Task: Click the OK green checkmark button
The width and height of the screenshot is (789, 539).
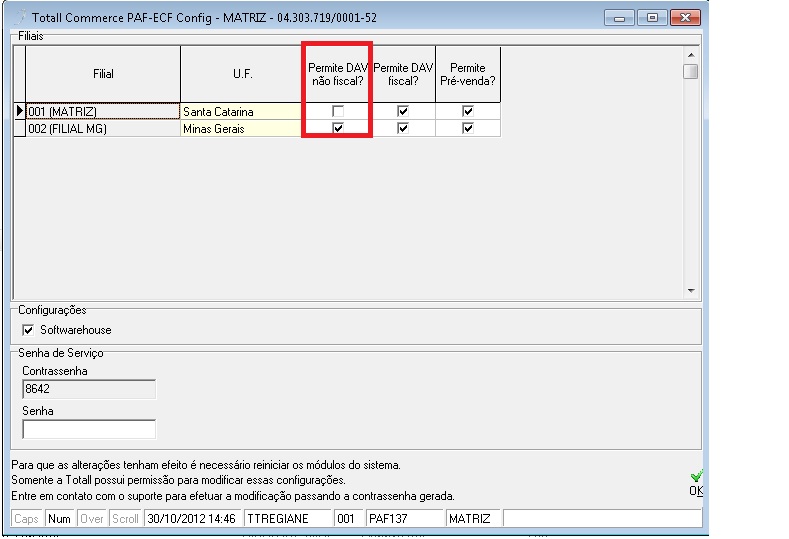Action: [x=696, y=484]
